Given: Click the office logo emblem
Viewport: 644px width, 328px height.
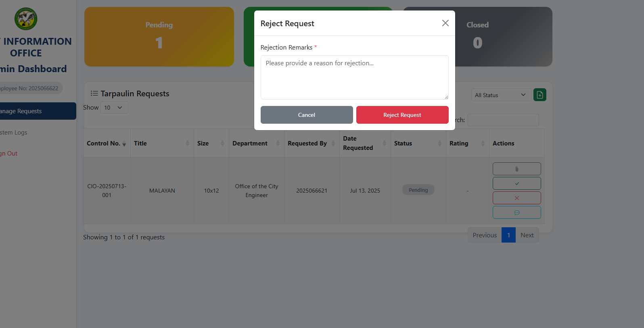Looking at the screenshot, I should click(x=26, y=19).
